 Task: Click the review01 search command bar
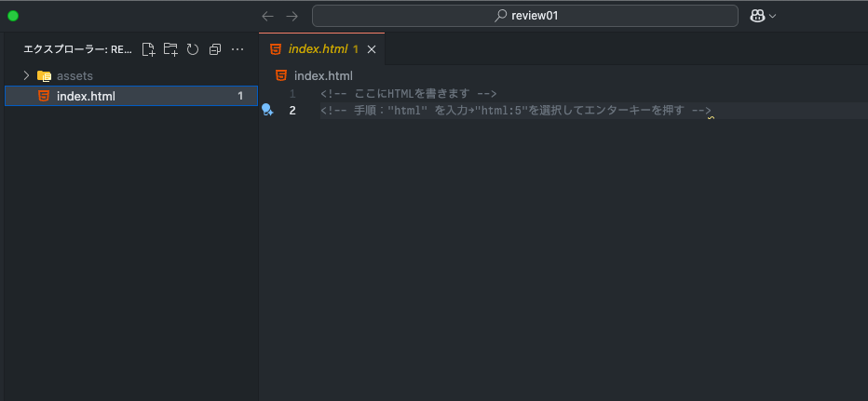pyautogui.click(x=525, y=16)
